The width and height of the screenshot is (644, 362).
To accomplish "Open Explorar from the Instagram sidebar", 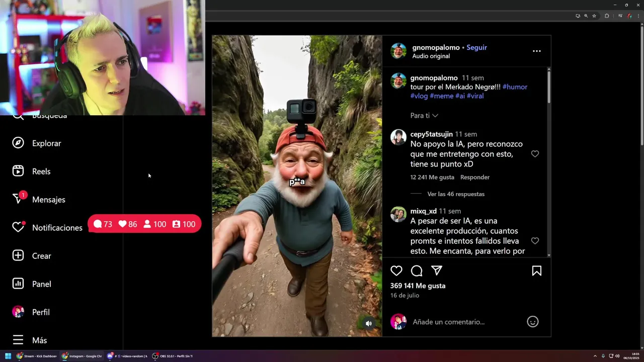I will (36, 143).
